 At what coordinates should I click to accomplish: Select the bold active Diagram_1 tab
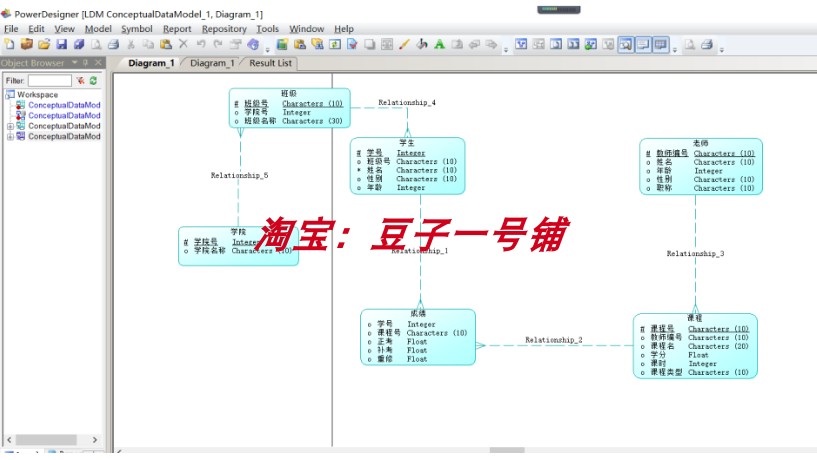coord(151,63)
